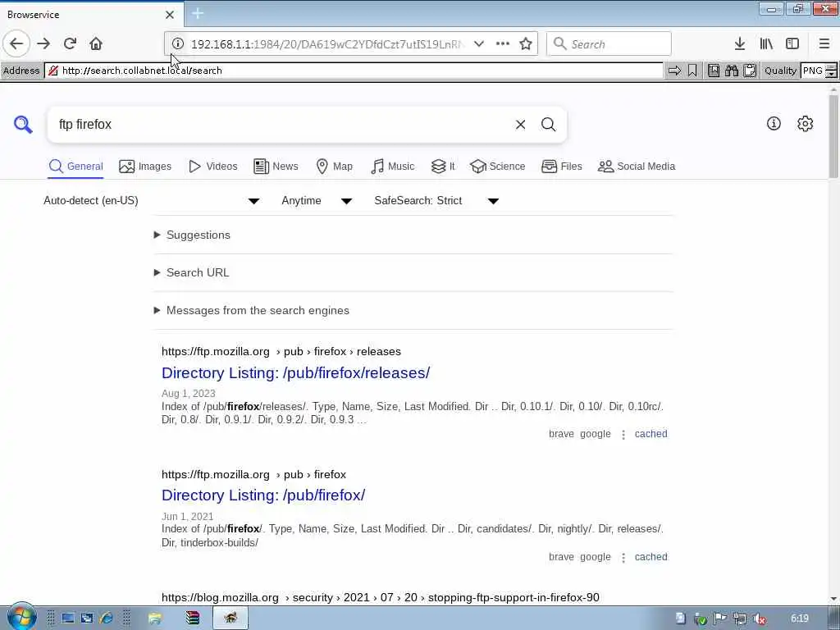Bookmark this page with the star icon
The width and height of the screenshot is (840, 630).
[x=526, y=44]
